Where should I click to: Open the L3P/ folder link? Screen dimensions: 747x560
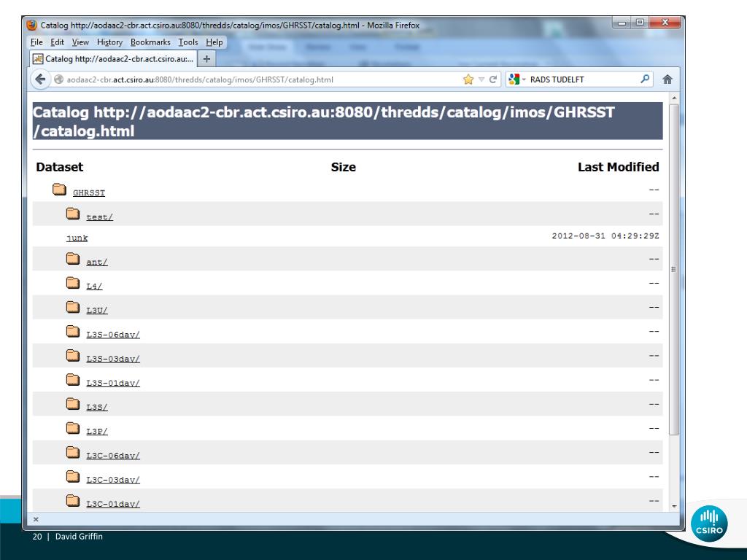tap(97, 432)
